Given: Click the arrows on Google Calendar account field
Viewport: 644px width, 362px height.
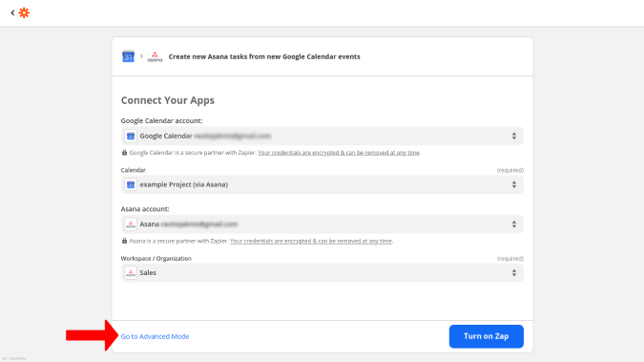Looking at the screenshot, I should [514, 137].
